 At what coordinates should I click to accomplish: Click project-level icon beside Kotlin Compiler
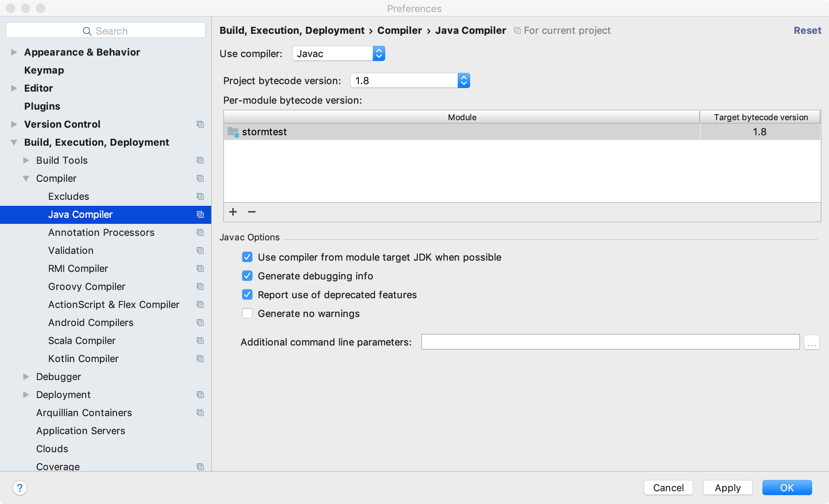pyautogui.click(x=200, y=359)
